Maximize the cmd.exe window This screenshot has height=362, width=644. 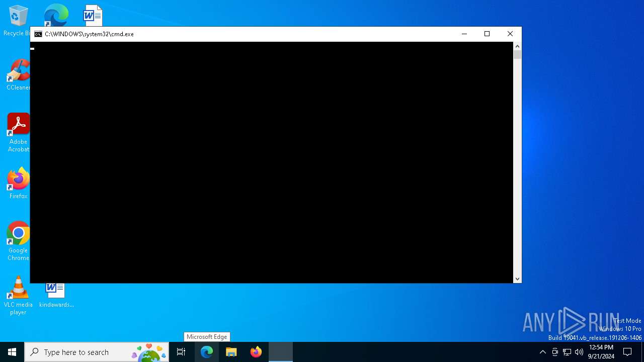(x=487, y=34)
